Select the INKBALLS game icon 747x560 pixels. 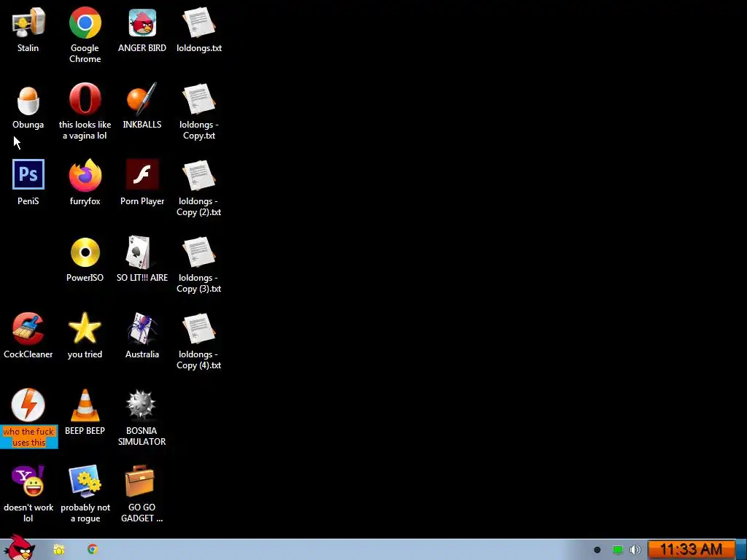coord(142,99)
